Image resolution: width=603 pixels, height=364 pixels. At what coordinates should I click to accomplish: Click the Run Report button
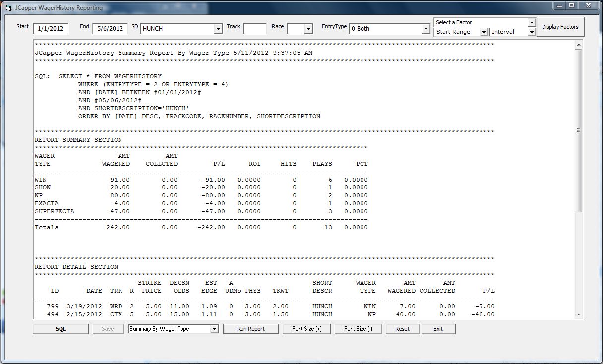(x=251, y=329)
